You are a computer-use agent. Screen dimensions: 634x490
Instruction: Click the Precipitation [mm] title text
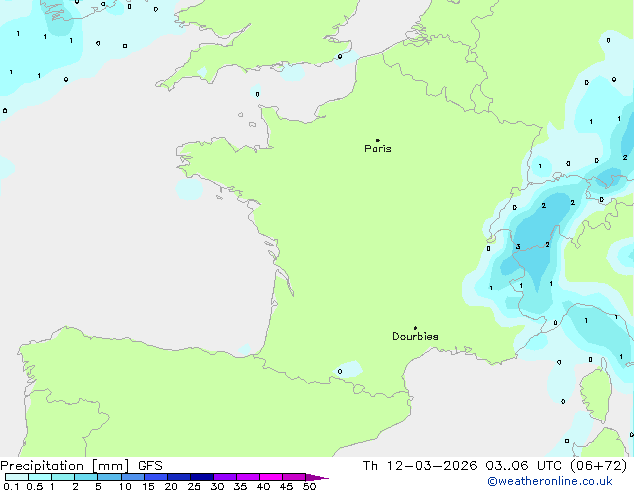[65, 466]
